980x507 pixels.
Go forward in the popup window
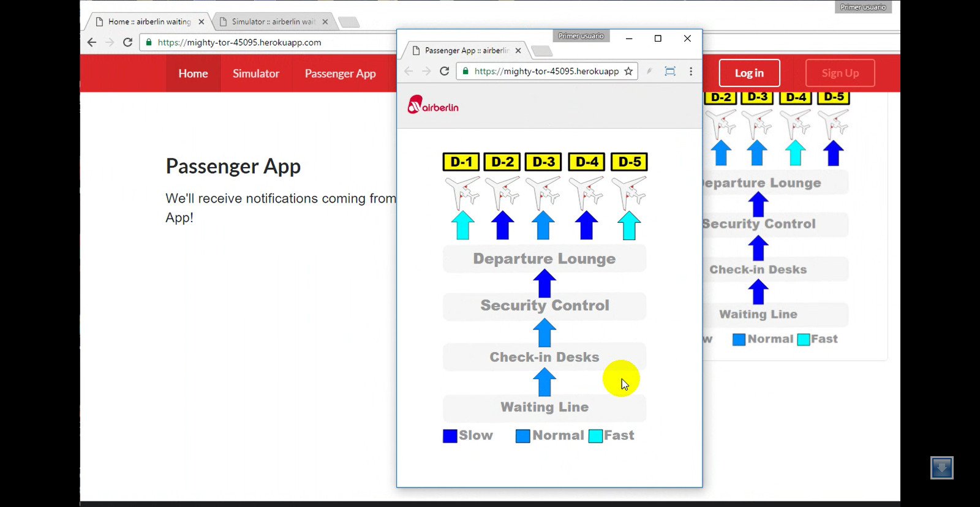[x=426, y=71]
